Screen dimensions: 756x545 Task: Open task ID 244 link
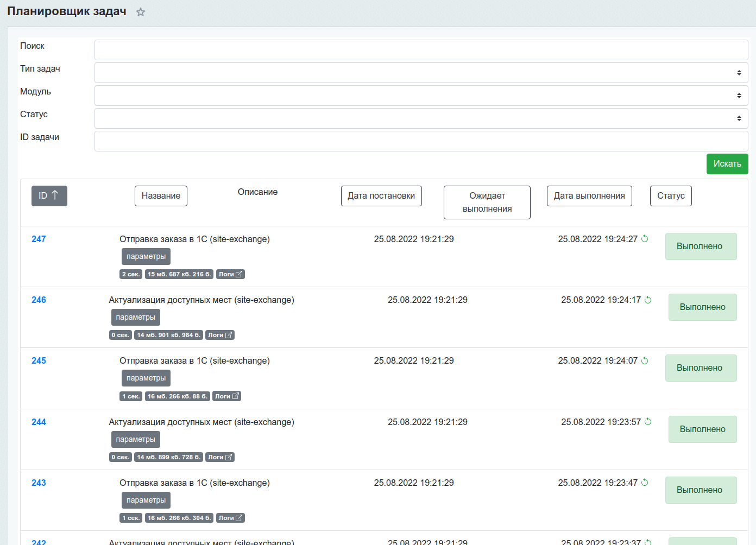39,422
